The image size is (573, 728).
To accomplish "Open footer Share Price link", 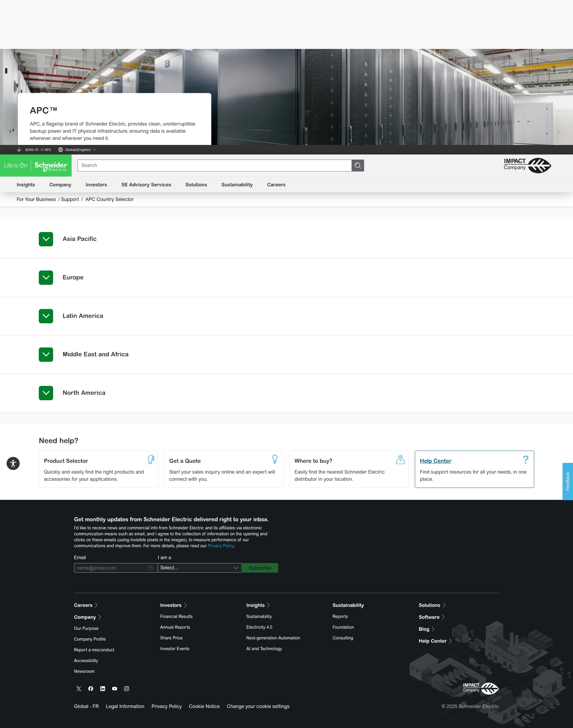I will (171, 638).
